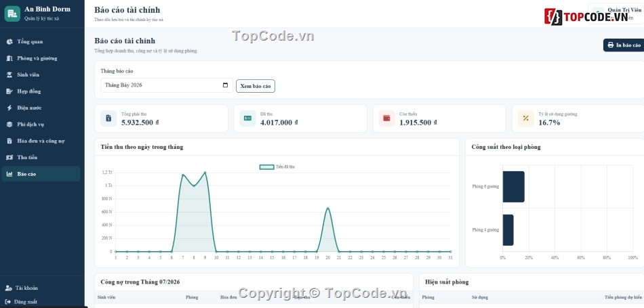Click the Phòng 6 giường bar
The width and height of the screenshot is (644, 308).
coord(513,187)
